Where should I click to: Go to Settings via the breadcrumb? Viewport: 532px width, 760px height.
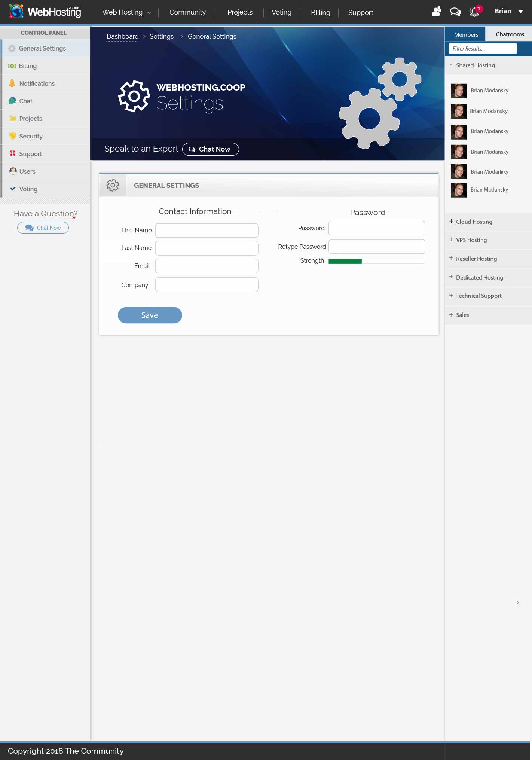[x=161, y=36]
